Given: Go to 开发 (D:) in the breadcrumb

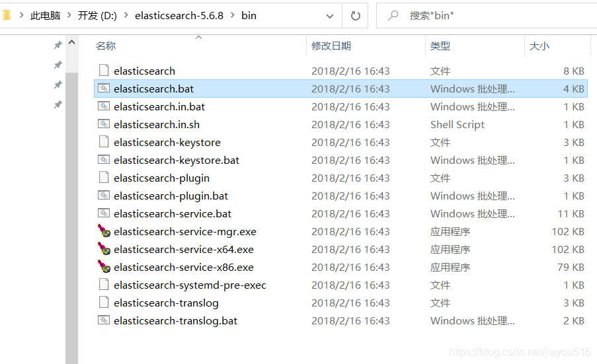Looking at the screenshot, I should point(97,16).
